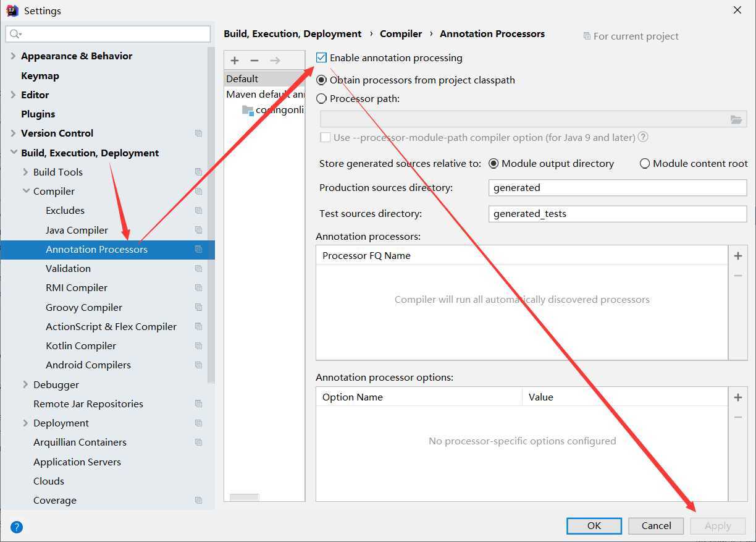Image resolution: width=756 pixels, height=542 pixels.
Task: Click project-level icon beside Excludes
Action: pyautogui.click(x=198, y=211)
